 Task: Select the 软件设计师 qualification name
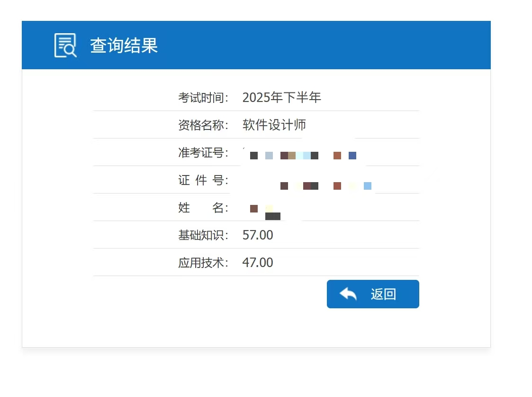275,124
